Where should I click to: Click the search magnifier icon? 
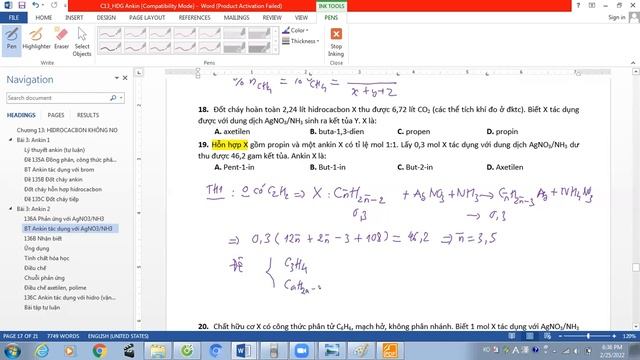point(113,98)
